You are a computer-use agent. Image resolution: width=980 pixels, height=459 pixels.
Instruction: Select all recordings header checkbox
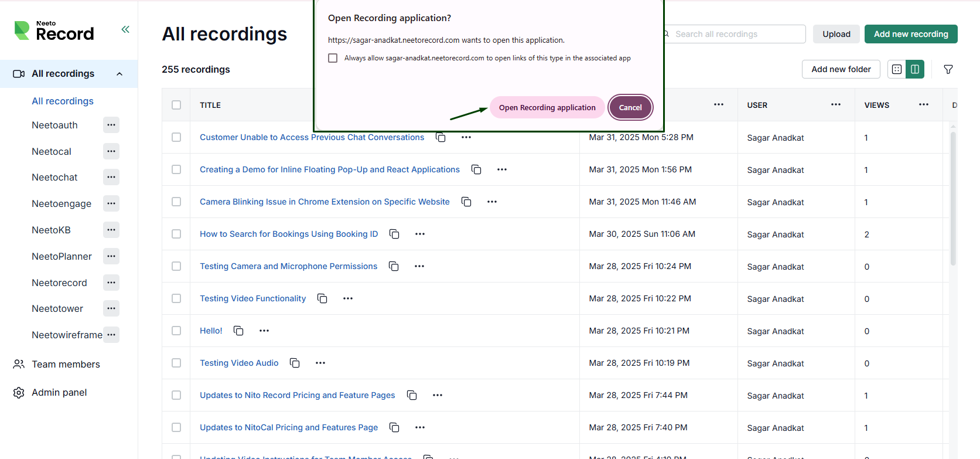[176, 105]
